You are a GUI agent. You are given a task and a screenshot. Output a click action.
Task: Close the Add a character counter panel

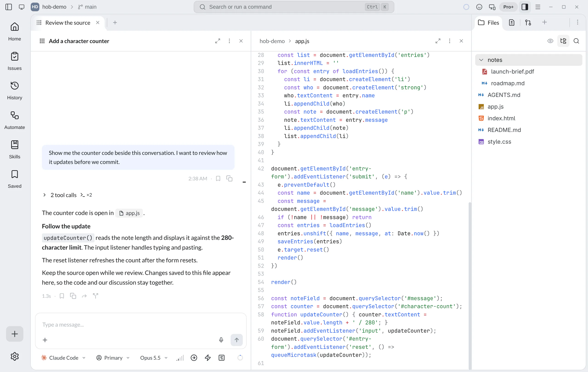coord(241,41)
